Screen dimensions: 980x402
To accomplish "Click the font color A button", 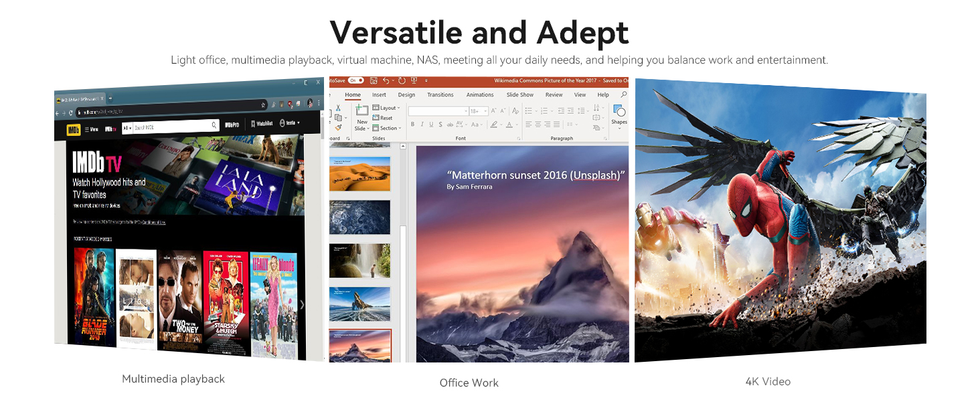I will [509, 124].
